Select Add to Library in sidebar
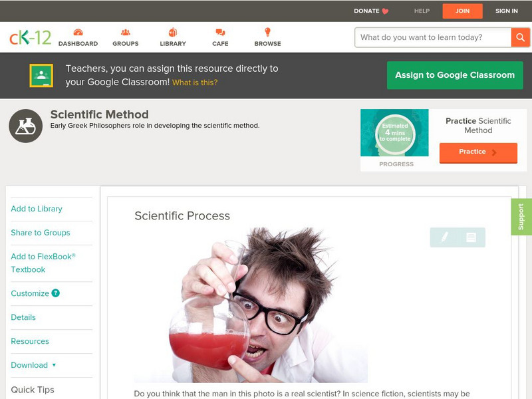 point(37,209)
